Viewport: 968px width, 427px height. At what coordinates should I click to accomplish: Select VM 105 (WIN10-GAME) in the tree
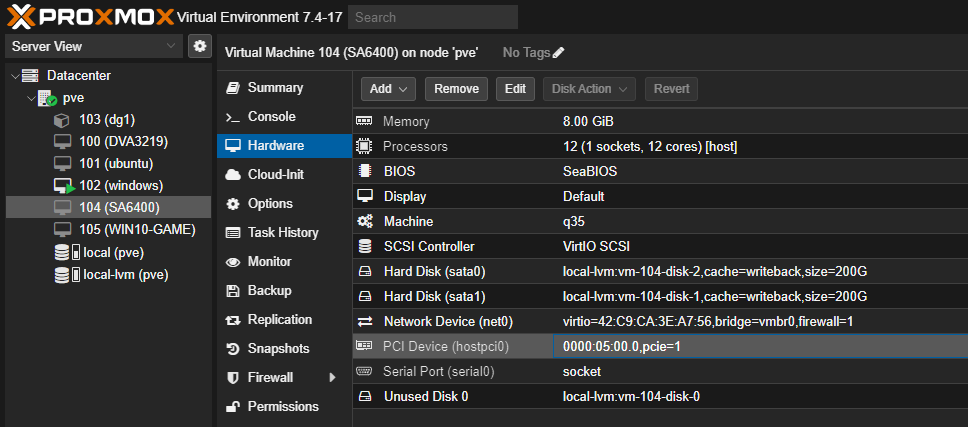coord(109,230)
